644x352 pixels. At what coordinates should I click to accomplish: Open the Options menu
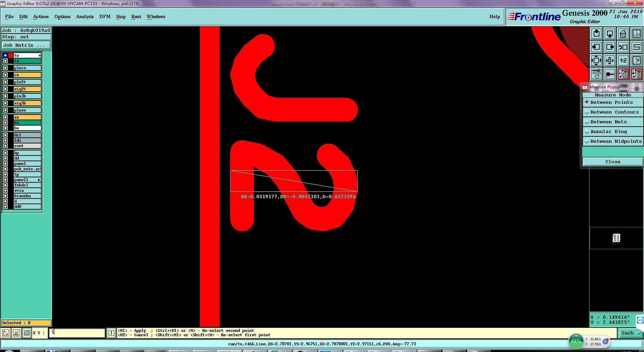point(62,16)
